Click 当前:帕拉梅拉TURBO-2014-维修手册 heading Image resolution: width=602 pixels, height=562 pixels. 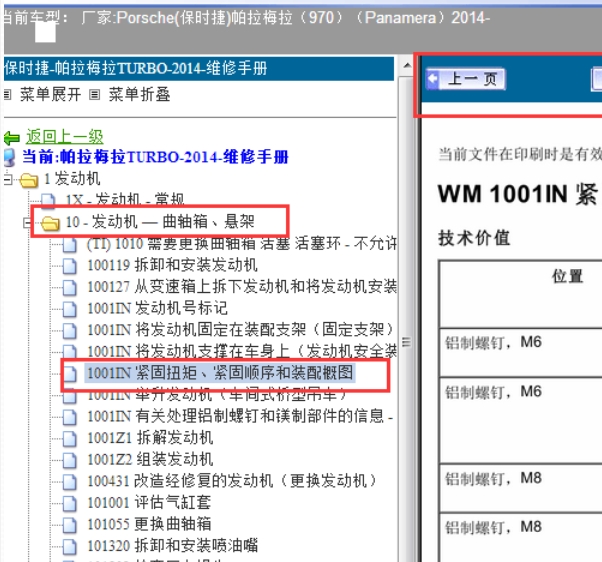pos(155,157)
